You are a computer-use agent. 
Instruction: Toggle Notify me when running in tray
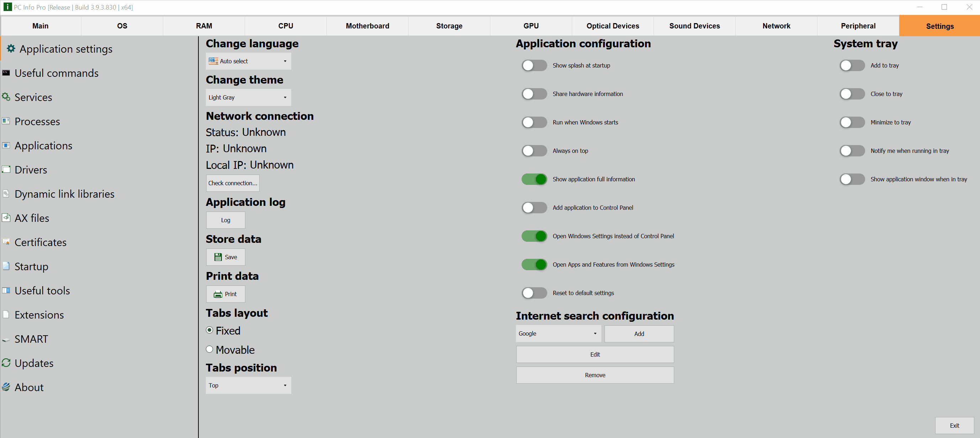pyautogui.click(x=852, y=151)
